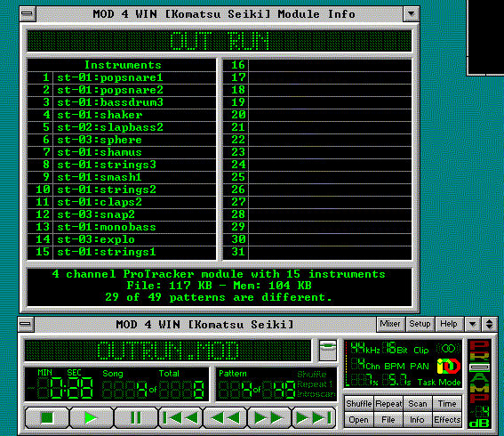Click the eject drive icon beside OUTRUN.MOD

[327, 350]
